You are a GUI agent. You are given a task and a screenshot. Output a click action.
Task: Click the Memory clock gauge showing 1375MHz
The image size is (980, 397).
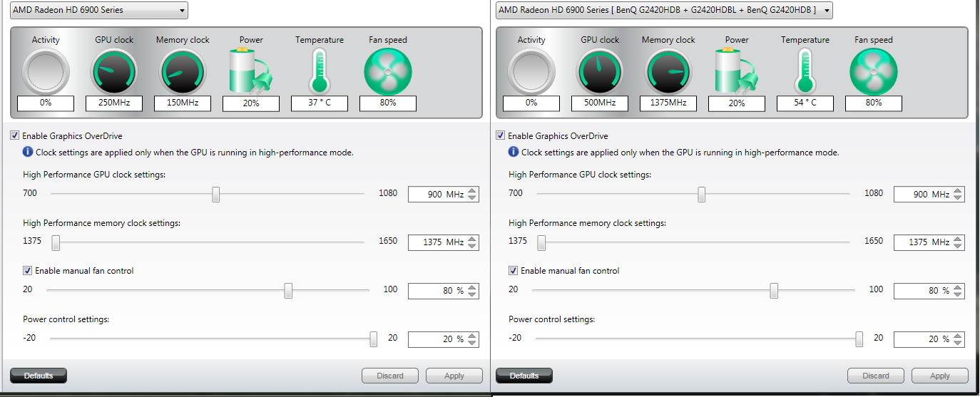[x=668, y=71]
